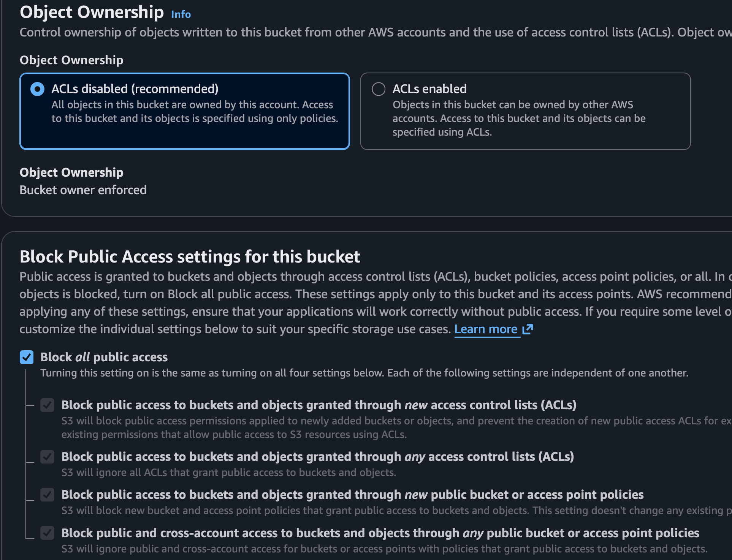Click the 'any access control lists (ACLs)' label
This screenshot has width=732, height=560.
[317, 457]
